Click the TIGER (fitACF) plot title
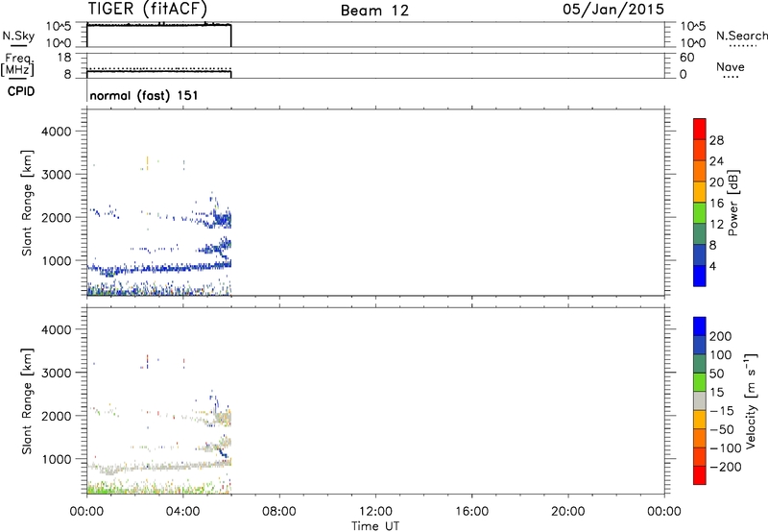Screen dimensions: 768x532 [148, 9]
